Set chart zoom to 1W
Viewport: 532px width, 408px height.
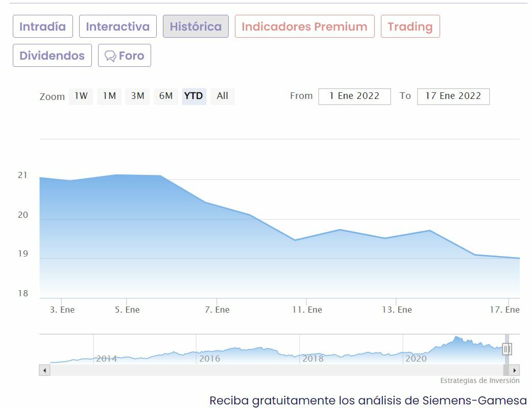(x=81, y=96)
